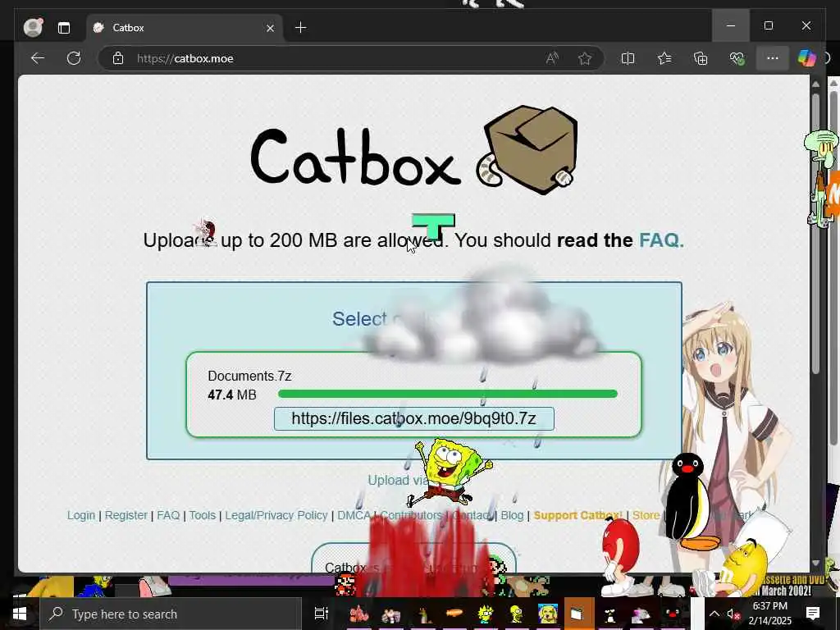
Task: Add this page to favorites star
Action: click(x=585, y=58)
